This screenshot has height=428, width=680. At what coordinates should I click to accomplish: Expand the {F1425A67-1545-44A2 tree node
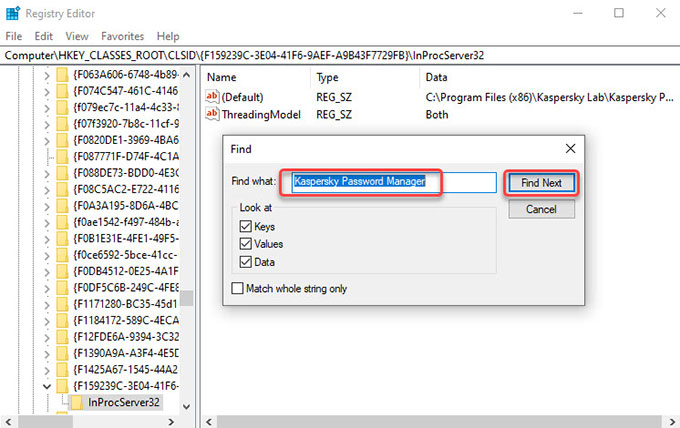47,370
